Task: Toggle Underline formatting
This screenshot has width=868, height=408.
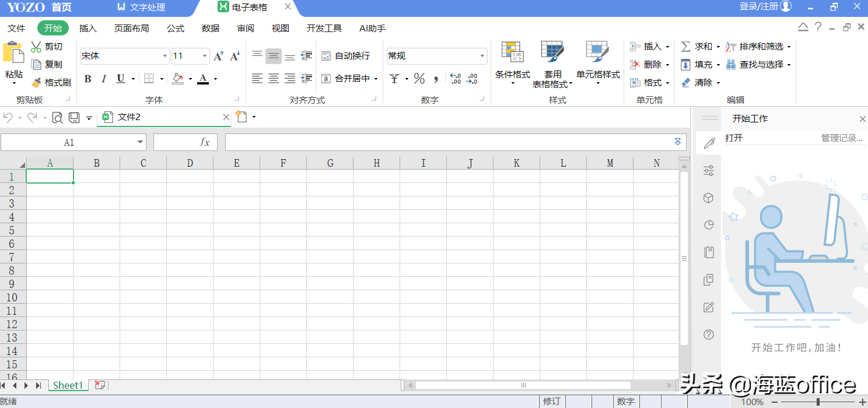Action: [121, 79]
